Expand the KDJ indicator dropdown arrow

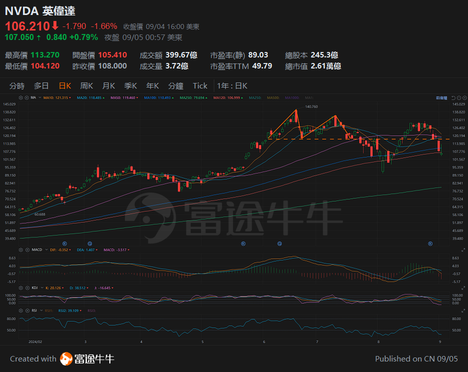click(41, 288)
